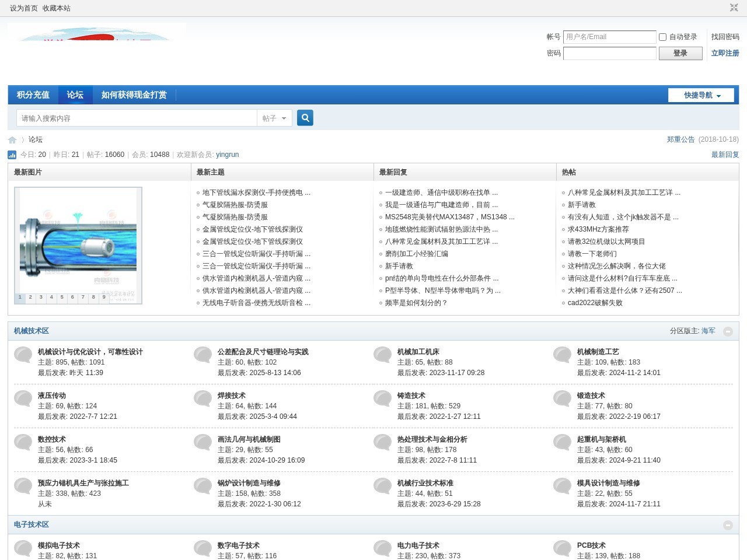Open moderator 海军's profile link

708,331
